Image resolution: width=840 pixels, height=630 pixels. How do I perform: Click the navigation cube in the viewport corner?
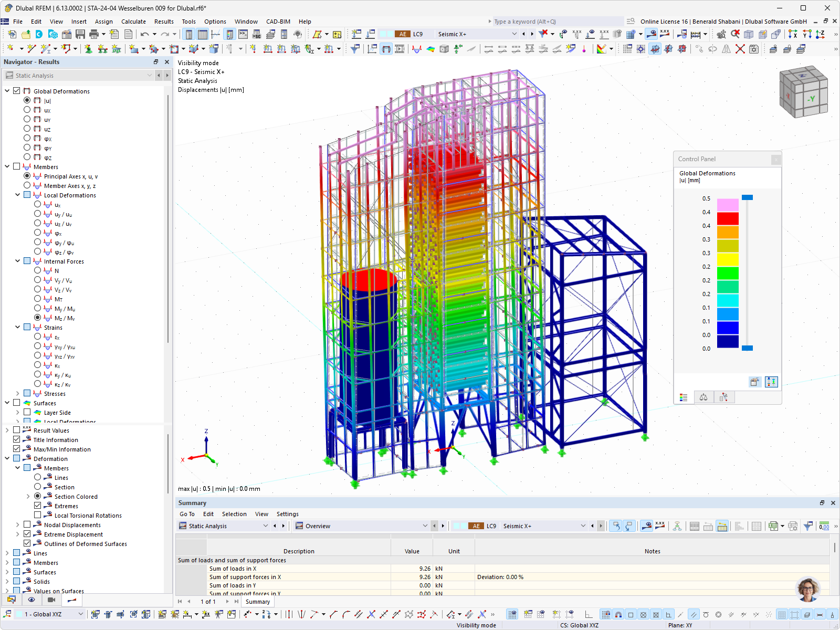(803, 91)
